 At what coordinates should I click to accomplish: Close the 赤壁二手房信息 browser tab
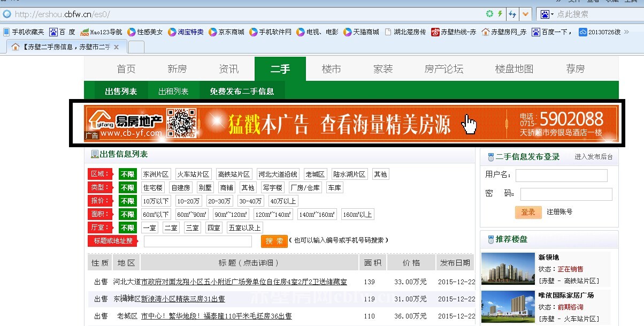coord(117,47)
